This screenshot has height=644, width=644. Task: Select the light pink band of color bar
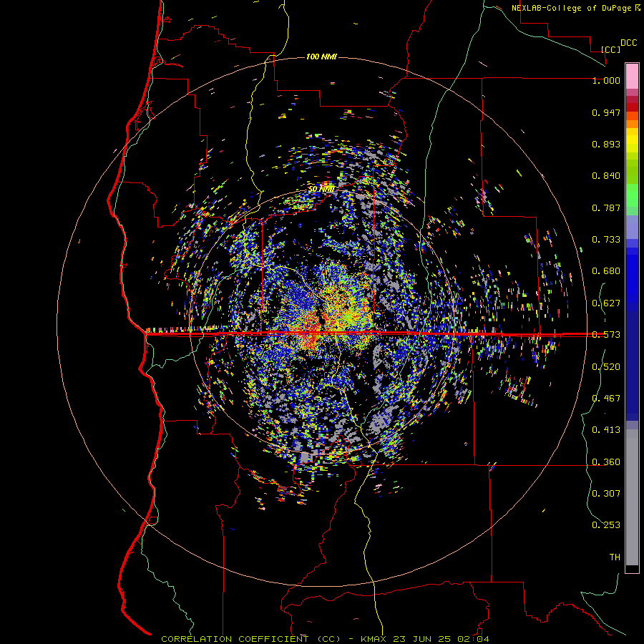[x=632, y=76]
